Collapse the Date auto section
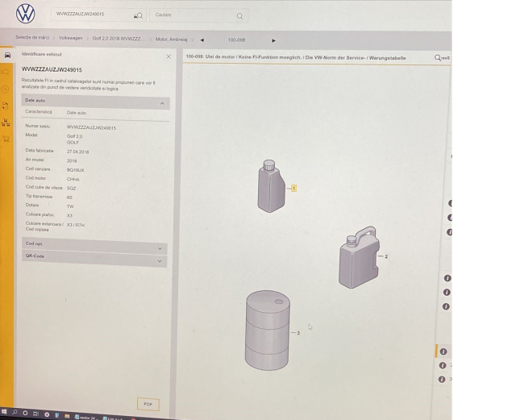The width and height of the screenshot is (516, 420). coord(162,103)
